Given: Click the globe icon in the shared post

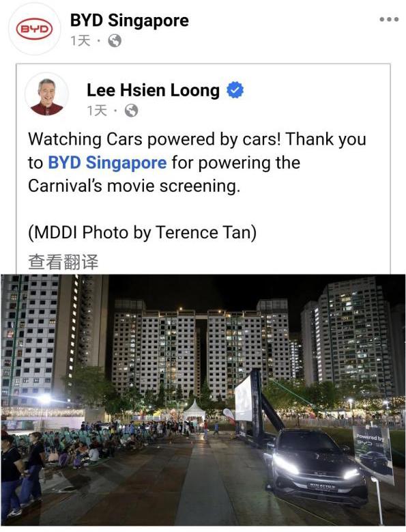Looking at the screenshot, I should 131,111.
